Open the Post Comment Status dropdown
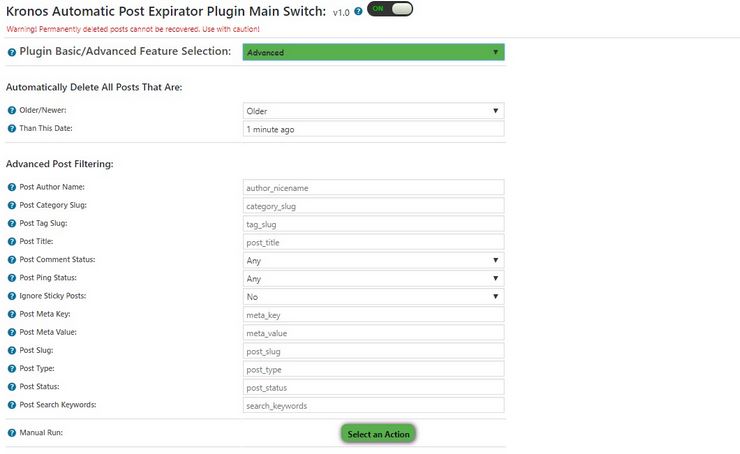Image resolution: width=740 pixels, height=454 pixels. click(x=373, y=261)
